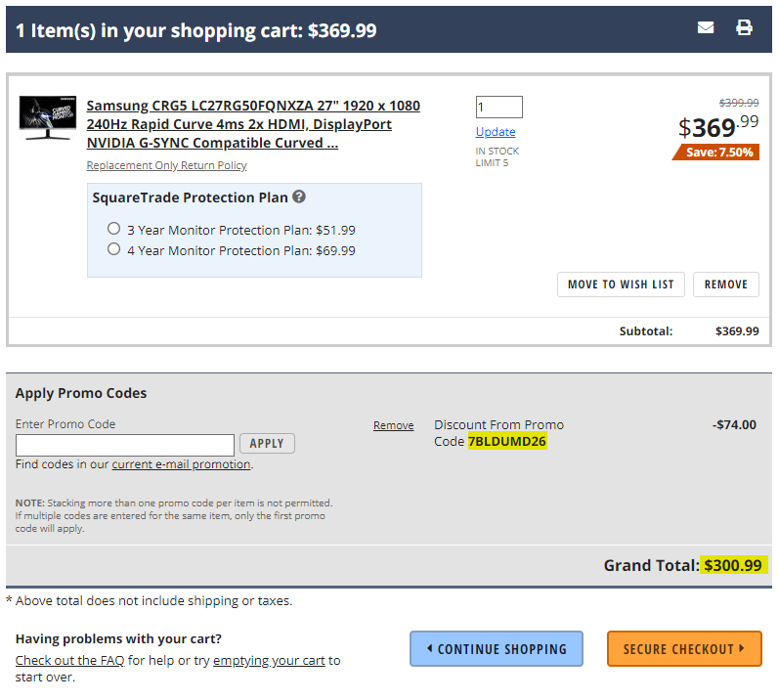This screenshot has height=700, width=779.
Task: Click the Update quantity link
Action: coord(496,132)
